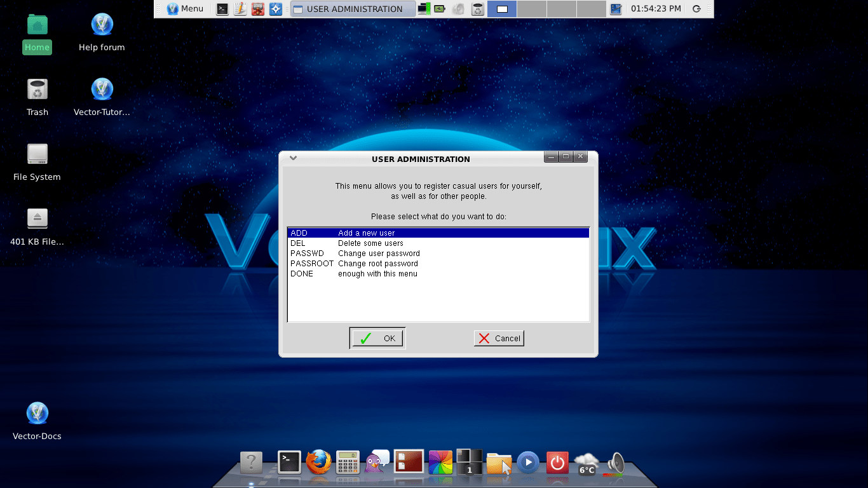Click the show desktop icon near clock

pyautogui.click(x=616, y=9)
